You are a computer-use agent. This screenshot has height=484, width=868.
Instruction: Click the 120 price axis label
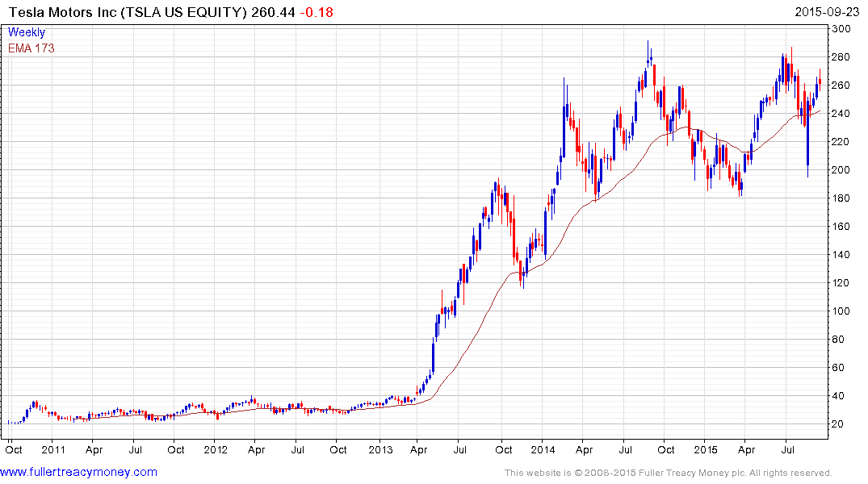[x=841, y=282]
